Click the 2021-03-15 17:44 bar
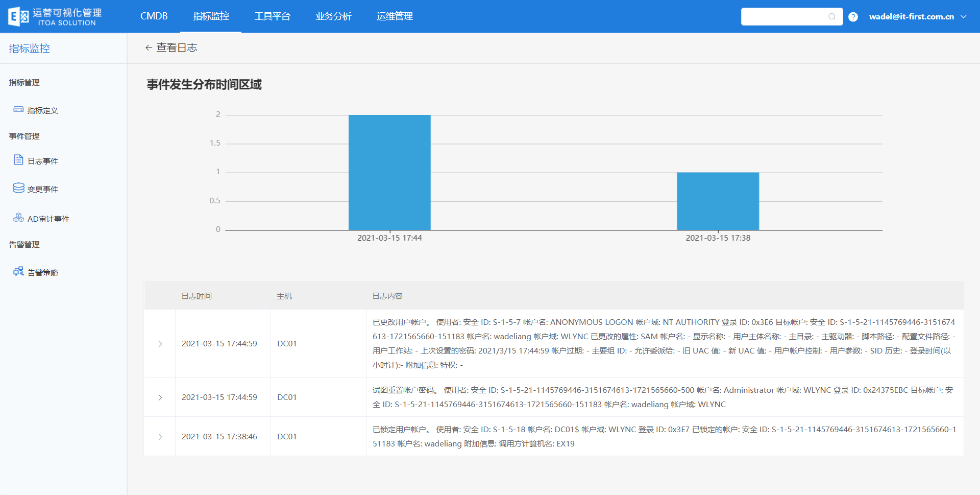The image size is (980, 495). coord(389,172)
